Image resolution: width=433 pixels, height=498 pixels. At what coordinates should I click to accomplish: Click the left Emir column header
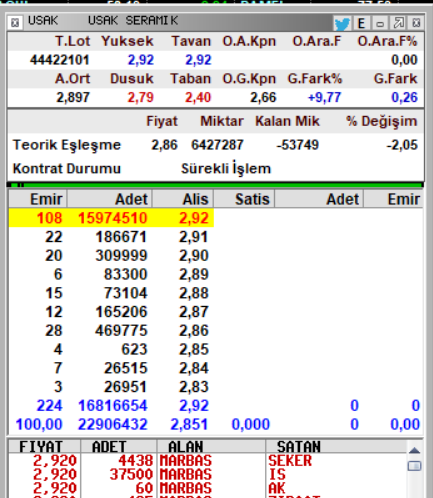coord(38,199)
